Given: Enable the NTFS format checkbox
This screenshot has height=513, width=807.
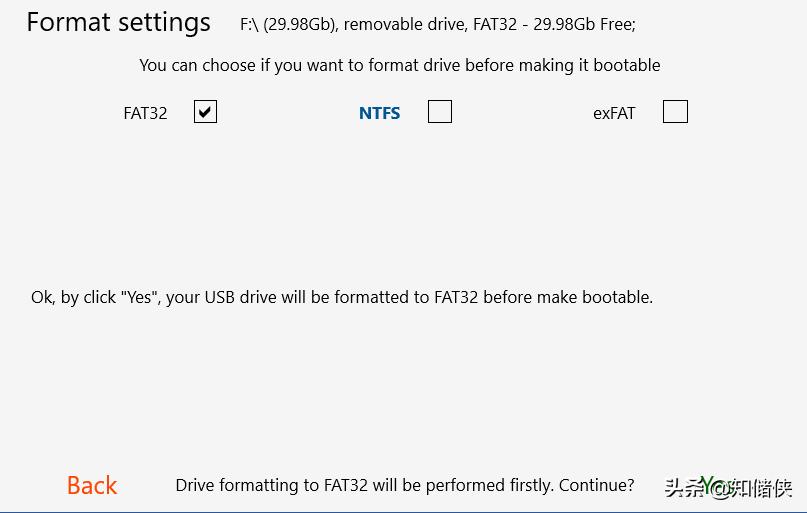Looking at the screenshot, I should click(x=440, y=112).
